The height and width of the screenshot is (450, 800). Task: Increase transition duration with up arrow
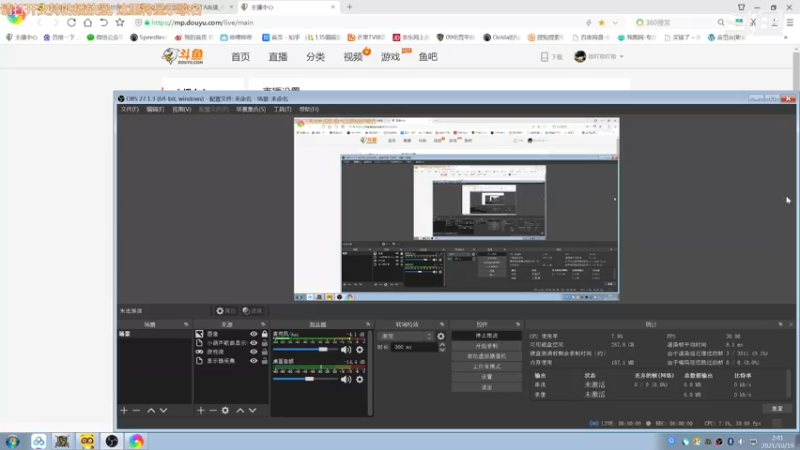point(442,344)
